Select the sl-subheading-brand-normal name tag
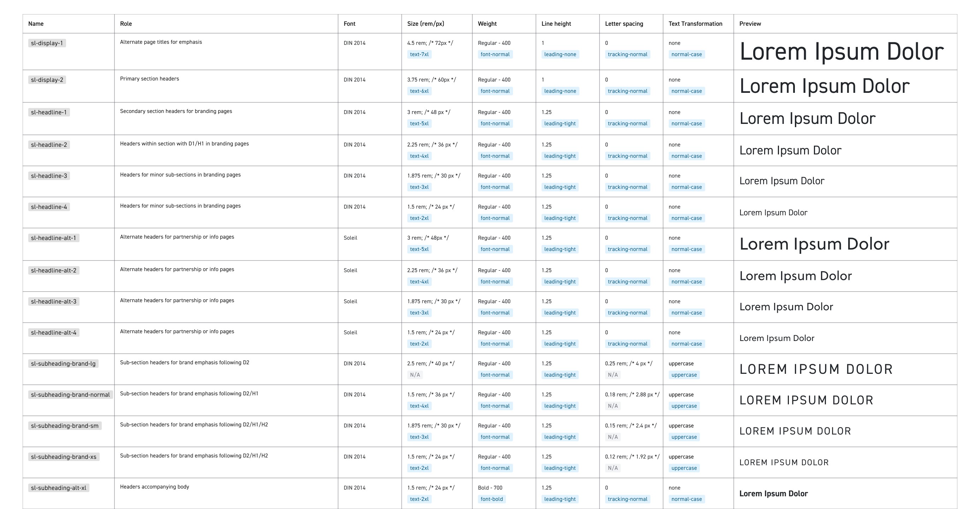The height and width of the screenshot is (509, 980). coord(70,395)
